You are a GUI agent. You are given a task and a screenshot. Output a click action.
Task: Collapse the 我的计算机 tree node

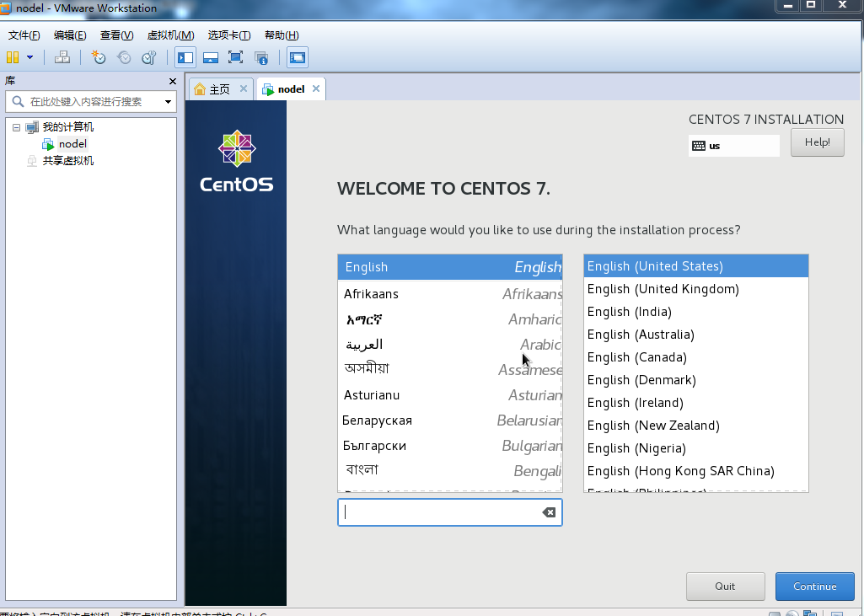tap(17, 127)
